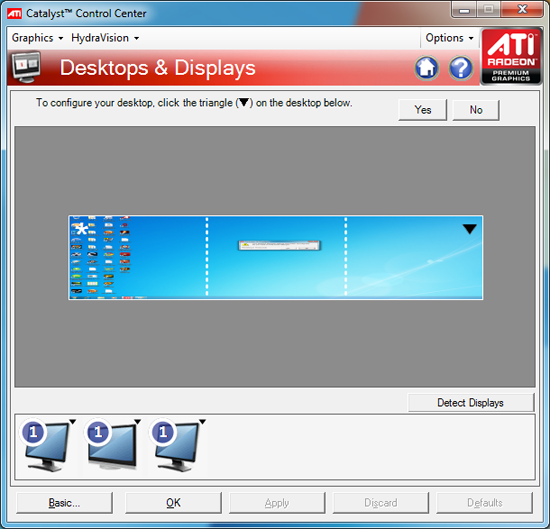The height and width of the screenshot is (529, 550).
Task: Expand the third monitor's triangle dropdown
Action: [x=202, y=422]
